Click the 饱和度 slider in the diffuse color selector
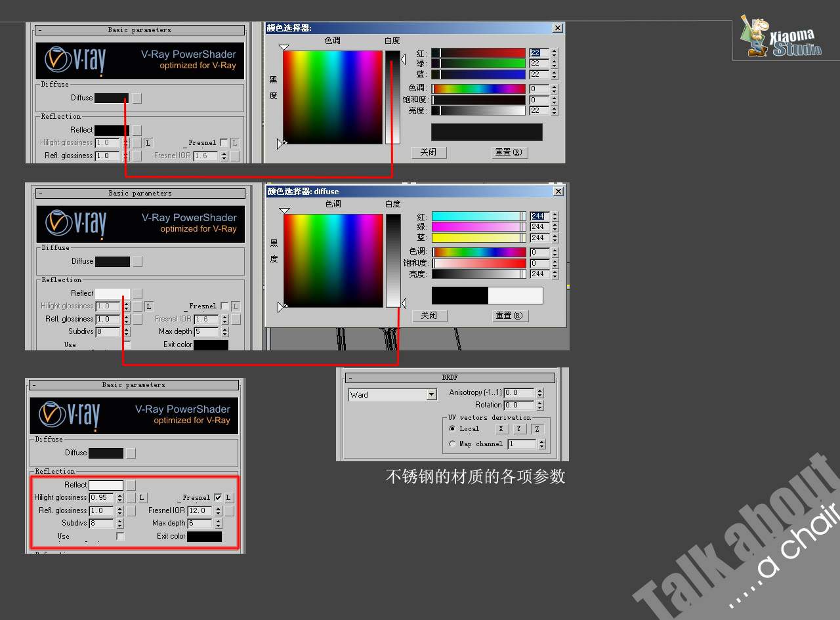 click(x=479, y=263)
